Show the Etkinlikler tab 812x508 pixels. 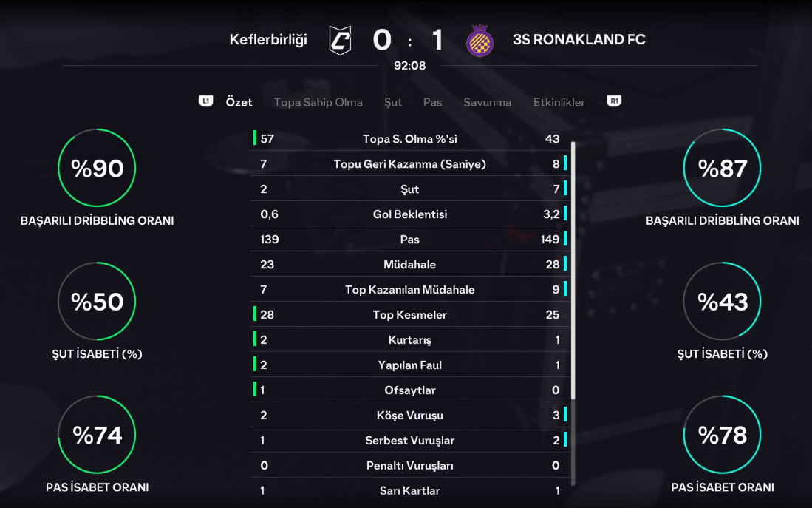[x=559, y=102]
